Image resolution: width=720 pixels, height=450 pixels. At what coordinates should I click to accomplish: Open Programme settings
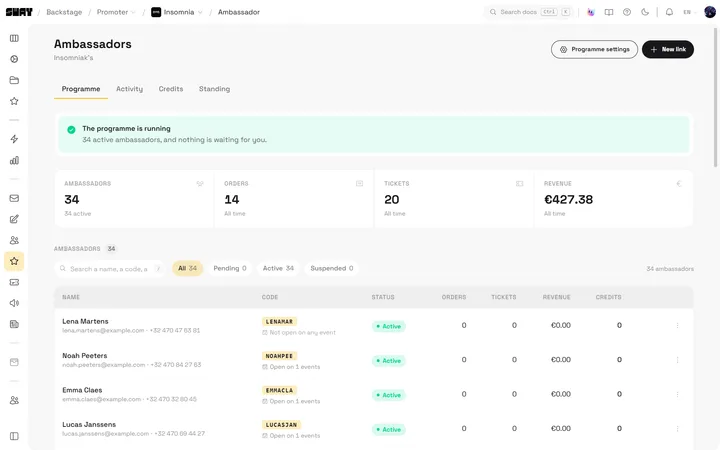pyautogui.click(x=594, y=49)
